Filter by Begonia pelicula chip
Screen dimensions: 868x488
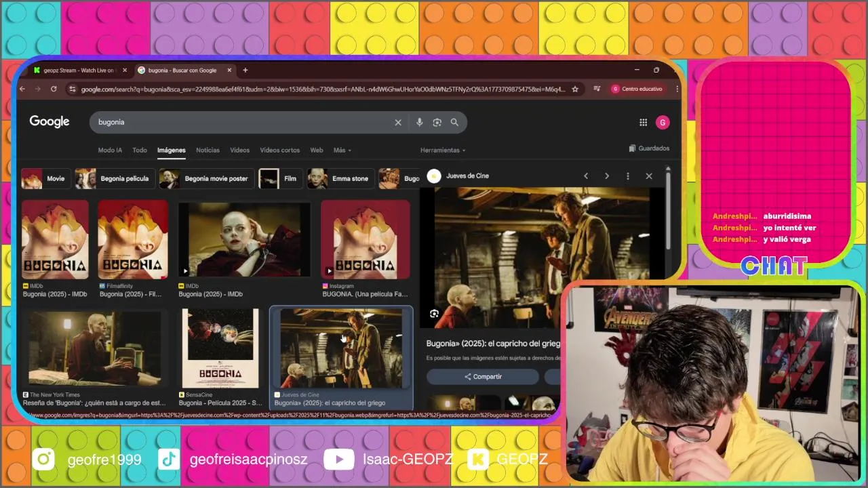[115, 179]
